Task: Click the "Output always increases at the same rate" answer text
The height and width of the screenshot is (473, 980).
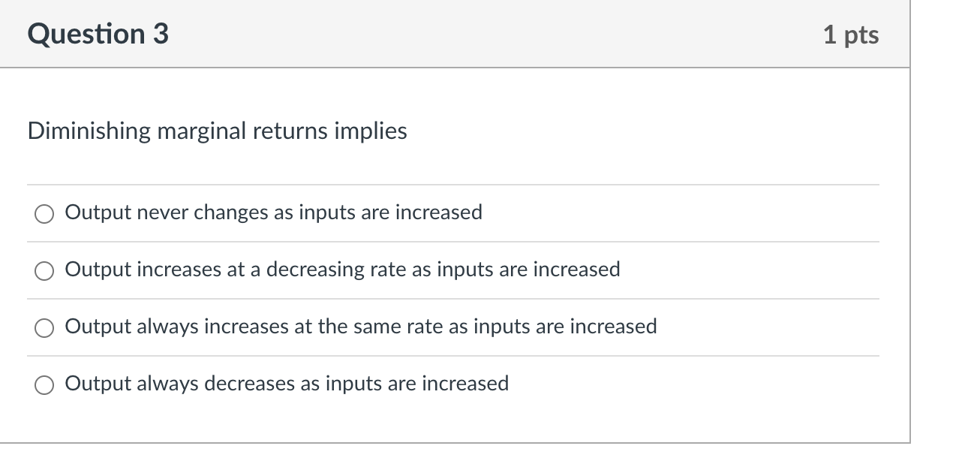Action: click(x=360, y=327)
